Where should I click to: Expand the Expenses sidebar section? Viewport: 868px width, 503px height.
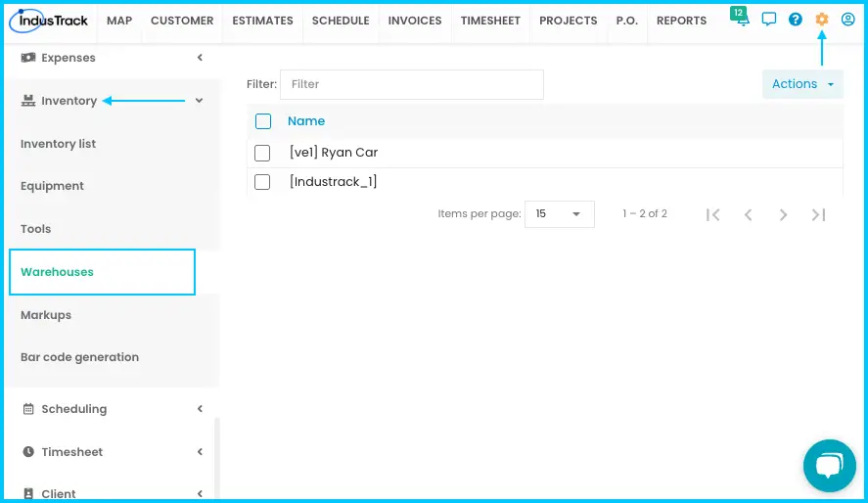200,58
